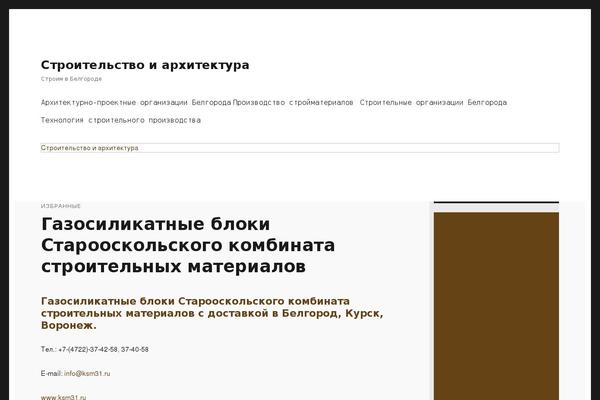The height and width of the screenshot is (400, 600).
Task: Click the ИЗБРАННЫЕ label above the article
Action: tap(61, 206)
